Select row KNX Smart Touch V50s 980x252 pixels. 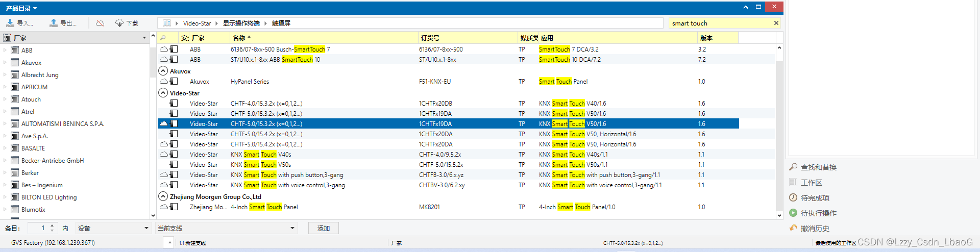point(448,165)
